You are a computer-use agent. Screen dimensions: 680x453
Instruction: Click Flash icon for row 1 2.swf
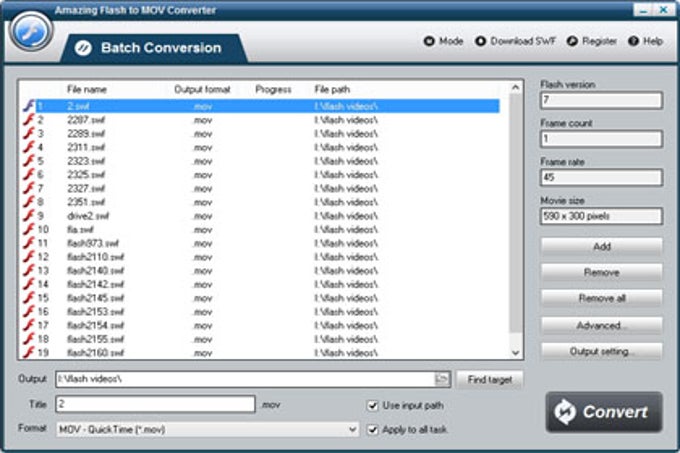click(29, 106)
